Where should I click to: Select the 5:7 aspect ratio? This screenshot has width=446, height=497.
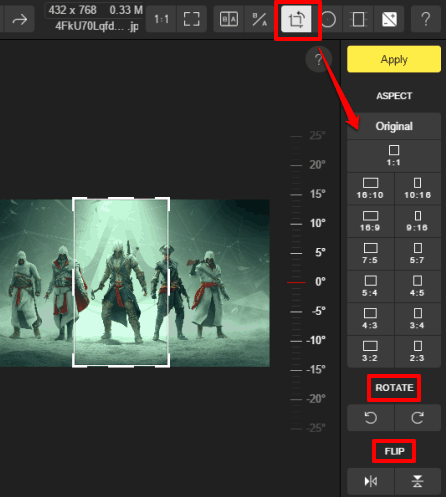coord(418,254)
